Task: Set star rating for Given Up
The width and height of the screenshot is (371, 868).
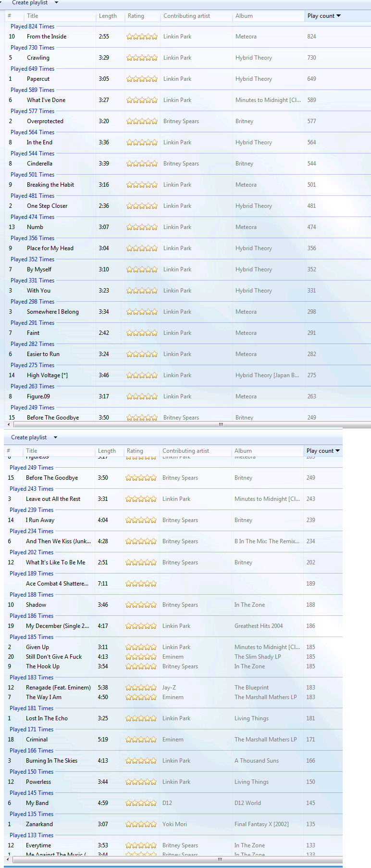Action: (x=141, y=647)
